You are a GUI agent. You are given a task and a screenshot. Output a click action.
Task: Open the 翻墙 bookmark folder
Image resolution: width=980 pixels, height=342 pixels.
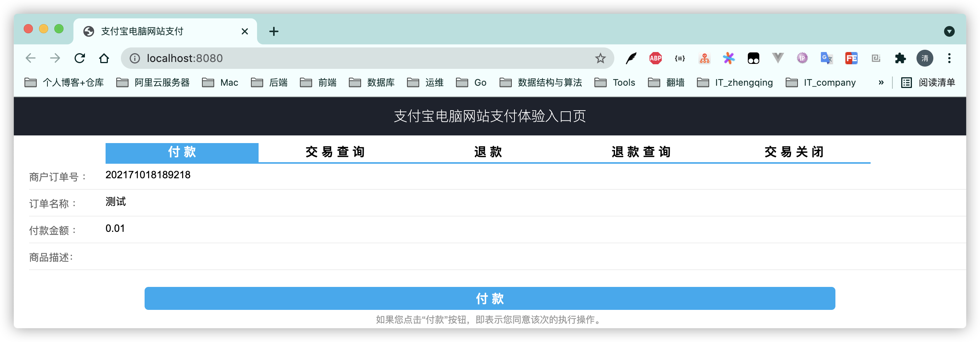point(666,82)
